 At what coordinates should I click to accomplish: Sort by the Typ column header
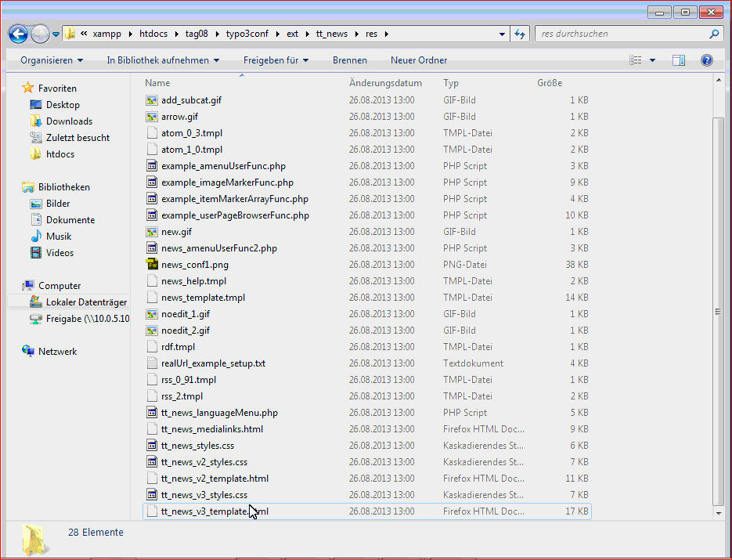[451, 83]
